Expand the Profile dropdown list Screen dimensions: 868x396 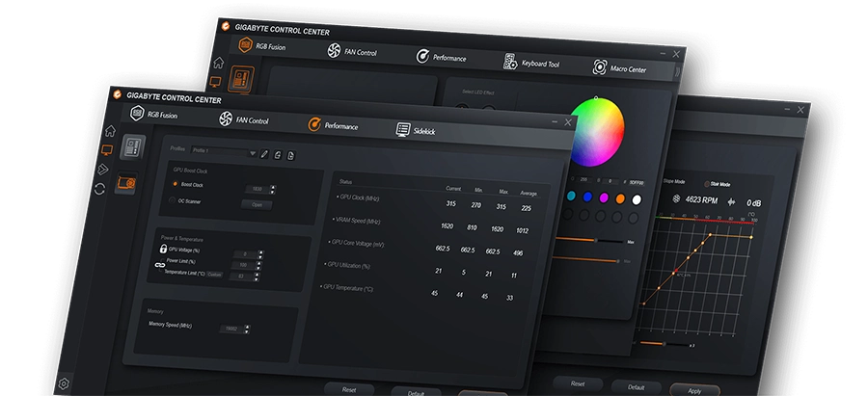(253, 151)
